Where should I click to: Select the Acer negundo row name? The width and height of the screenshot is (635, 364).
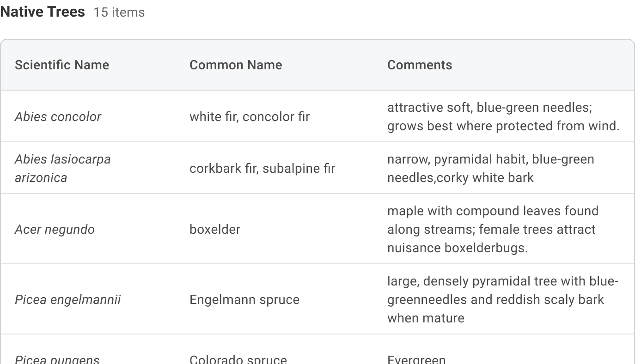[55, 229]
